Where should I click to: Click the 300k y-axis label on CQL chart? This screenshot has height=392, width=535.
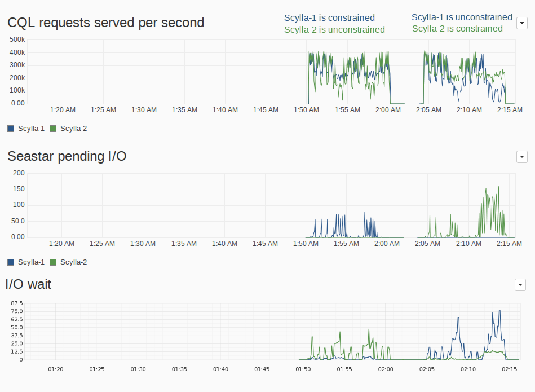[17, 65]
